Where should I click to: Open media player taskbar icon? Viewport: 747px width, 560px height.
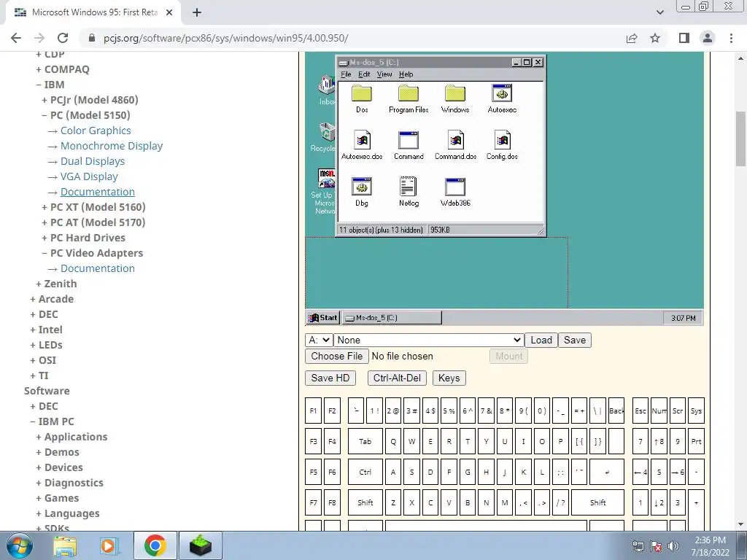(109, 545)
